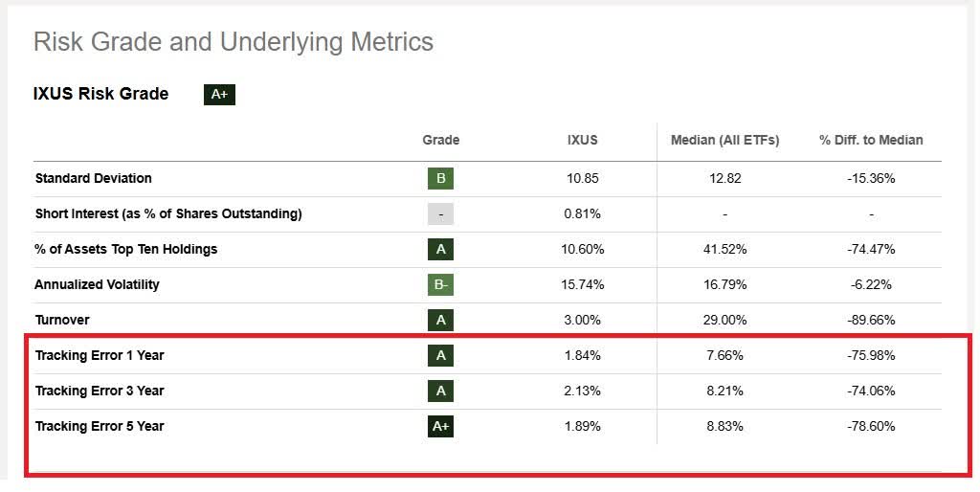Select the Standard Deviation metric label

(x=93, y=178)
